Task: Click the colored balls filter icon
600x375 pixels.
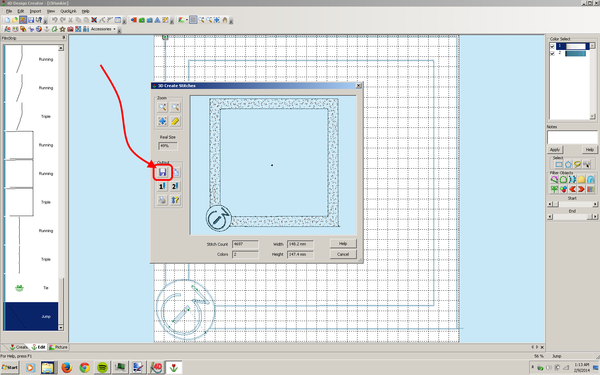Action: point(563,189)
